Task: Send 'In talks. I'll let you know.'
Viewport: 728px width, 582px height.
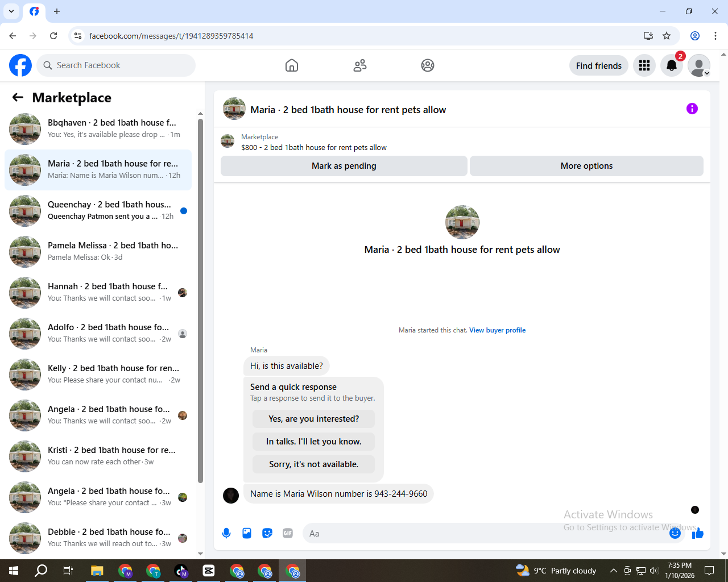Action: [x=314, y=442]
